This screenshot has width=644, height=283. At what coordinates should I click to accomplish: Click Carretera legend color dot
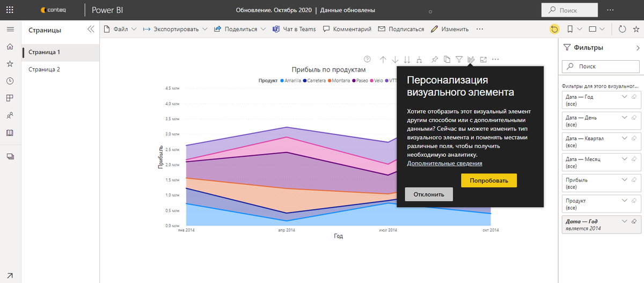coord(305,81)
